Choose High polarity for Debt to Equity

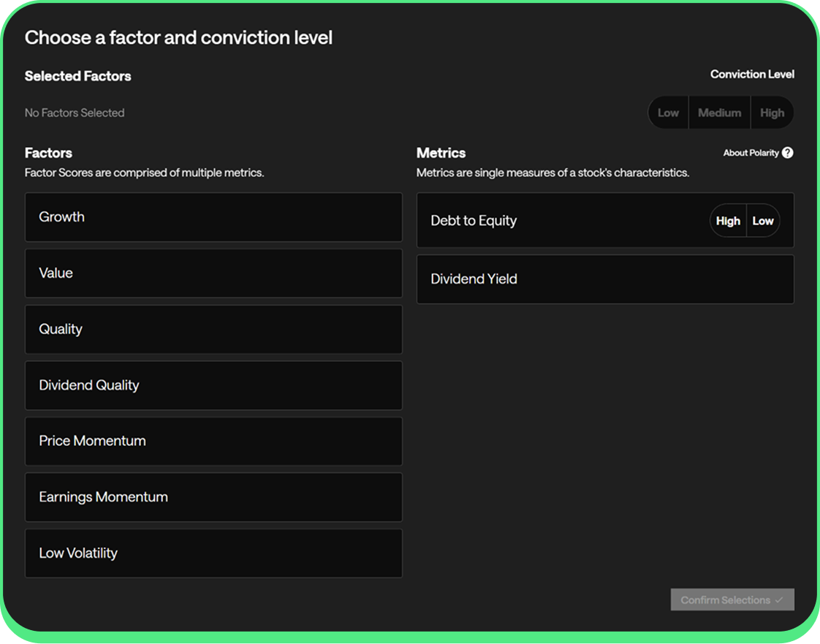(728, 221)
